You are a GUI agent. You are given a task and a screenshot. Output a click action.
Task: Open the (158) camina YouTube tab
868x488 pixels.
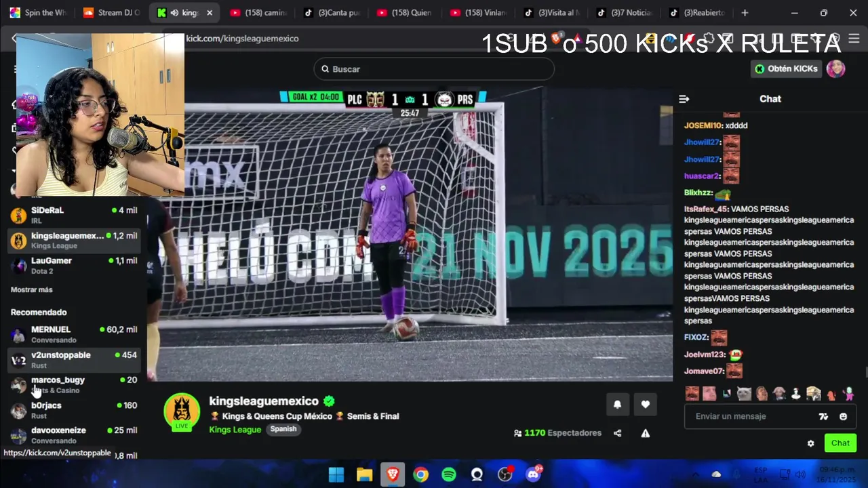pos(258,12)
